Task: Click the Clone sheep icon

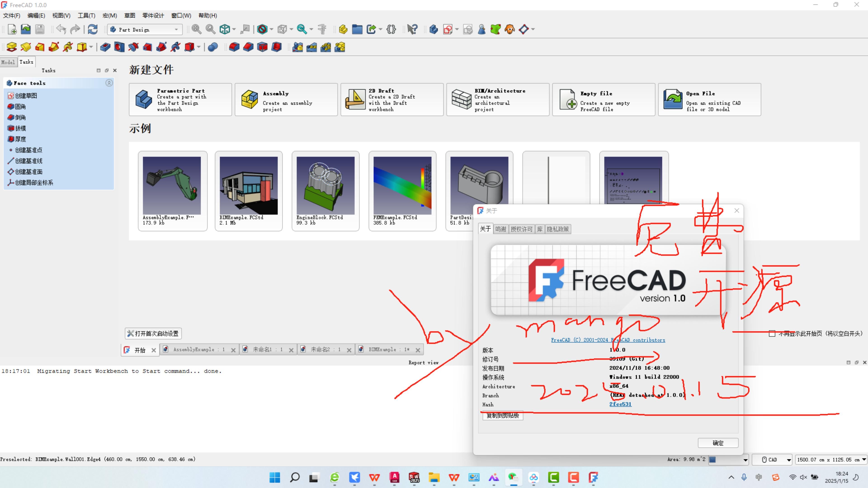Action: pos(510,30)
